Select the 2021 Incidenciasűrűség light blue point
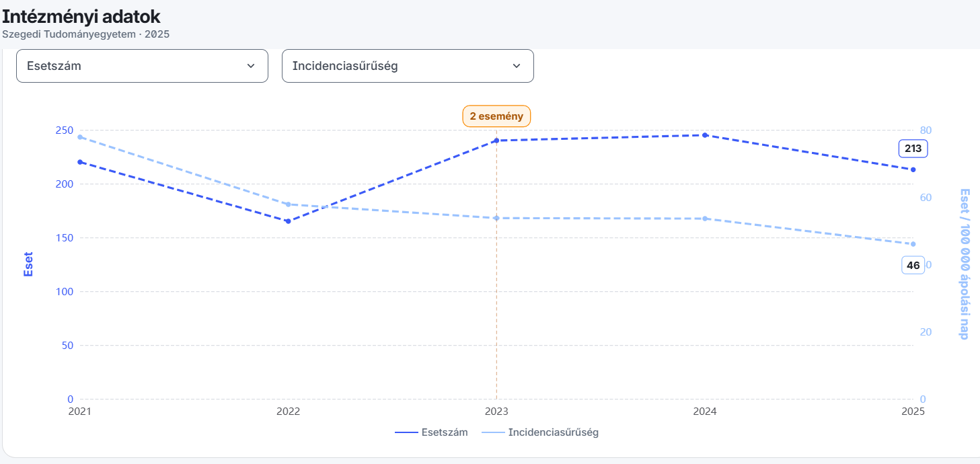980x464 pixels. 80,137
